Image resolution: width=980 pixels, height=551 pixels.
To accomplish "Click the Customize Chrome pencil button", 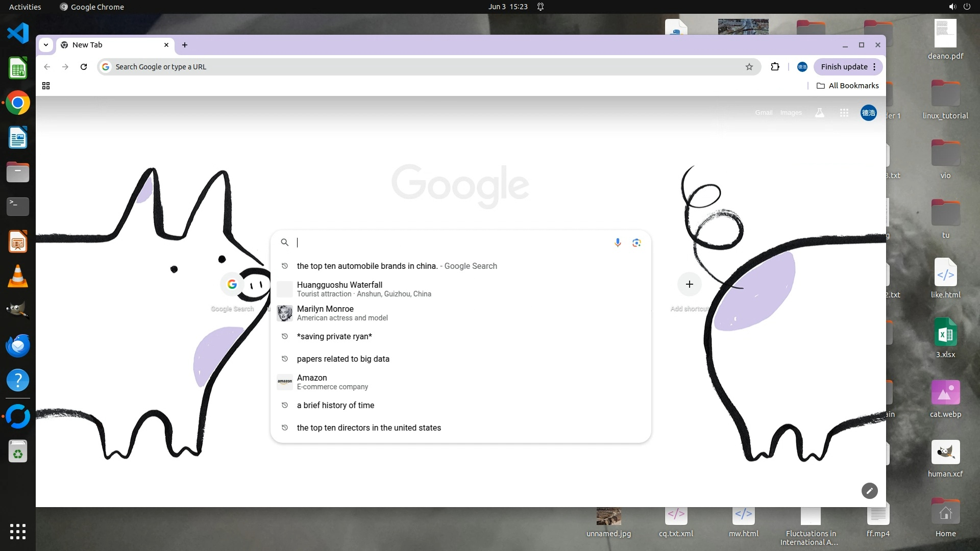I will coord(869,491).
